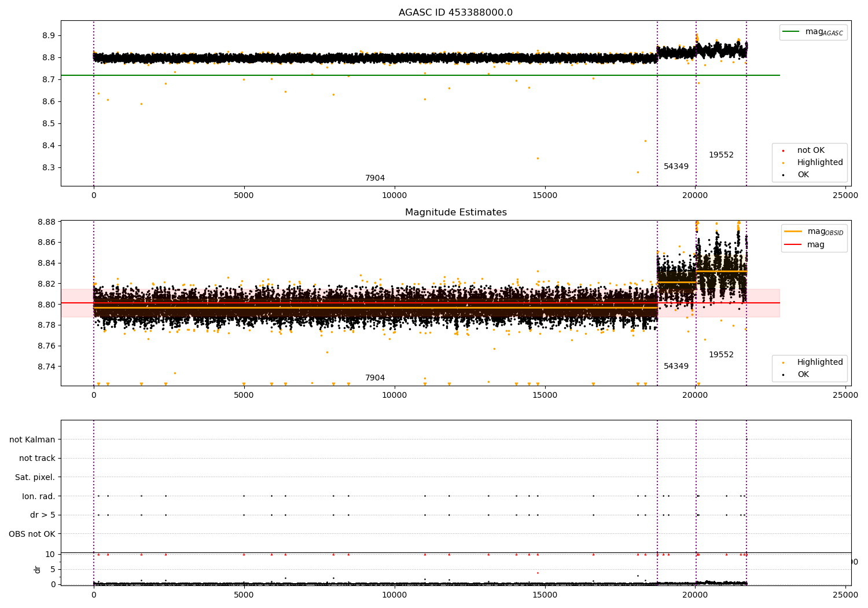Viewport: 868px width, 608px height.
Task: Click the "10000" x-axis tick under the top plot
Action: (x=394, y=196)
